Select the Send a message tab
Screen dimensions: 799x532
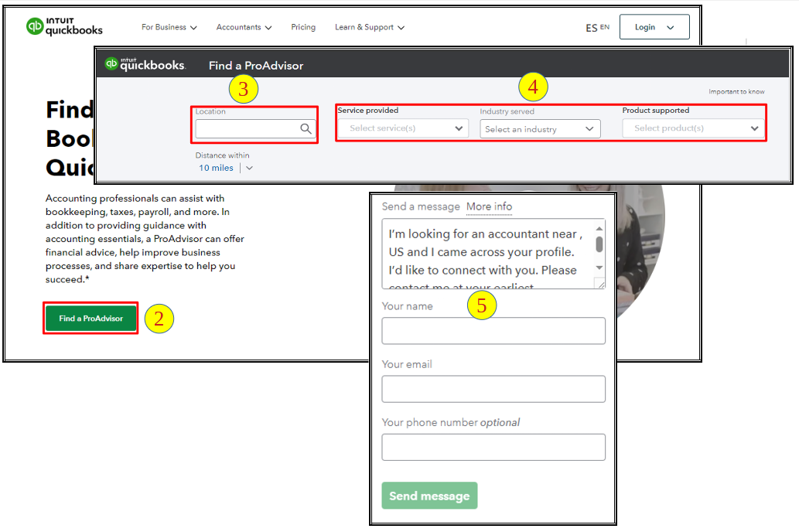click(421, 206)
